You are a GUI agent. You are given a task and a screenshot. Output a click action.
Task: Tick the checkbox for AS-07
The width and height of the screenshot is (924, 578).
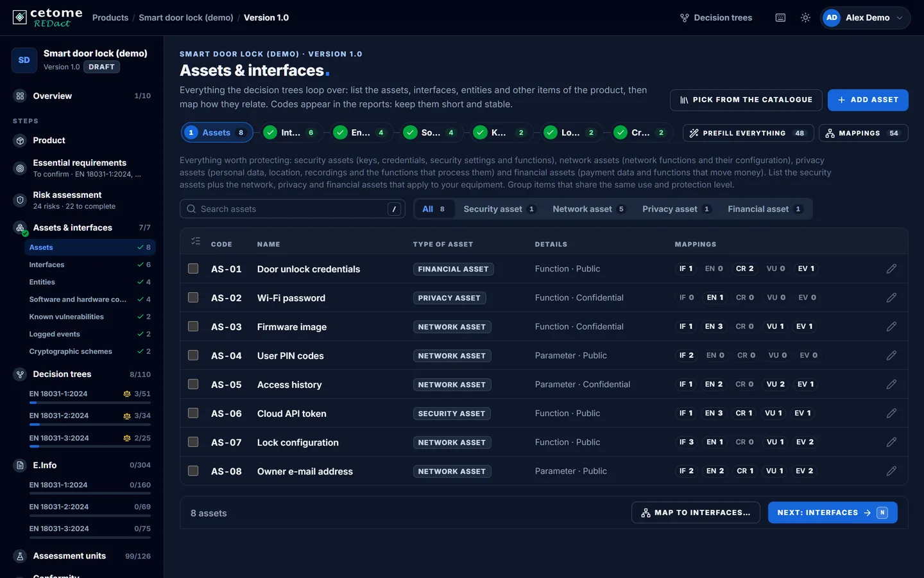pos(193,442)
